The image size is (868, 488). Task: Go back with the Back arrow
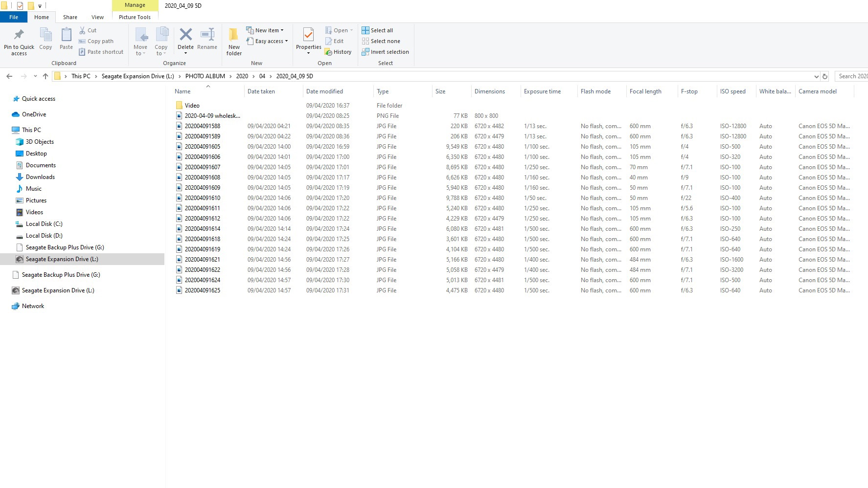(9, 76)
